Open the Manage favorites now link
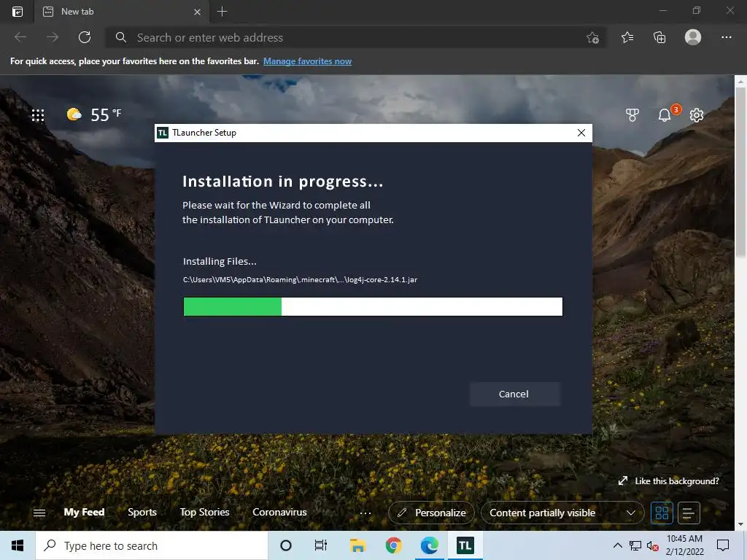Image resolution: width=747 pixels, height=560 pixels. (307, 61)
